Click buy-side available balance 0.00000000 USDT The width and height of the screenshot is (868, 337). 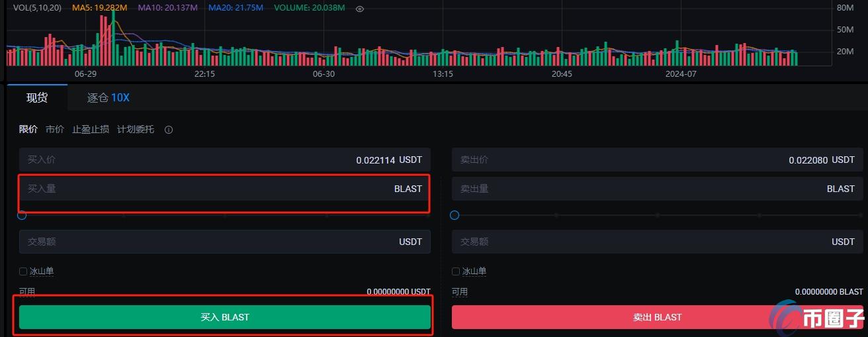(398, 292)
